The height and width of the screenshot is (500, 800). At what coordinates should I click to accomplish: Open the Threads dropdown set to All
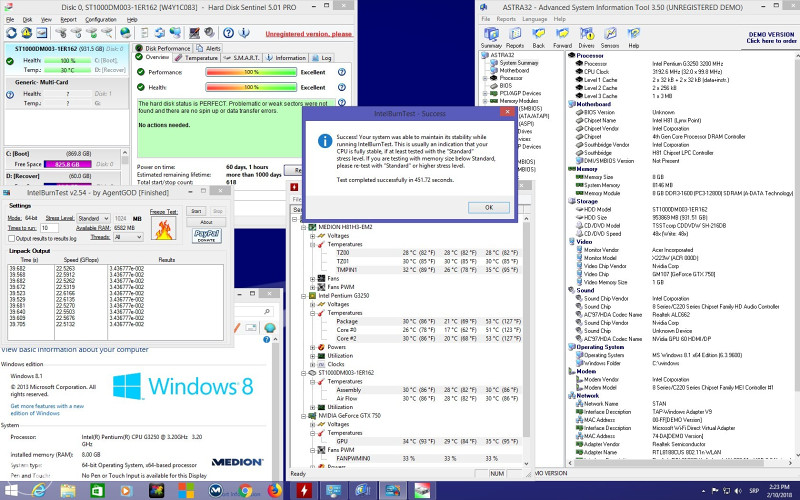tap(128, 237)
